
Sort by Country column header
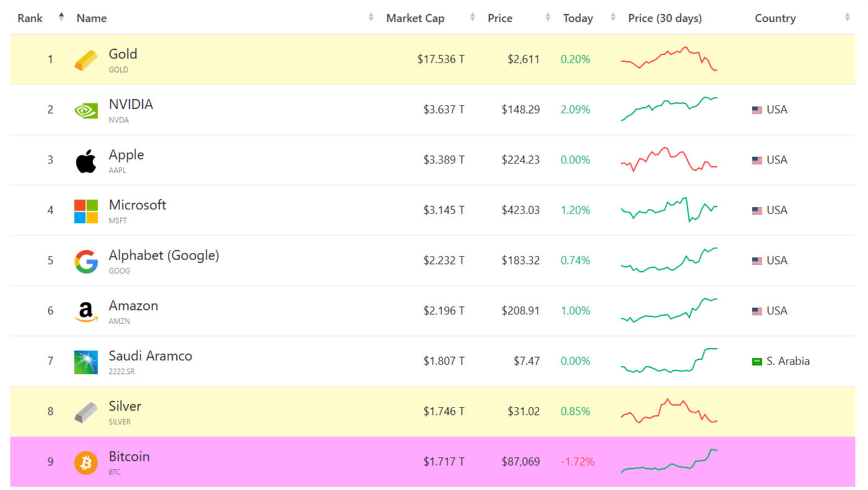tap(775, 18)
